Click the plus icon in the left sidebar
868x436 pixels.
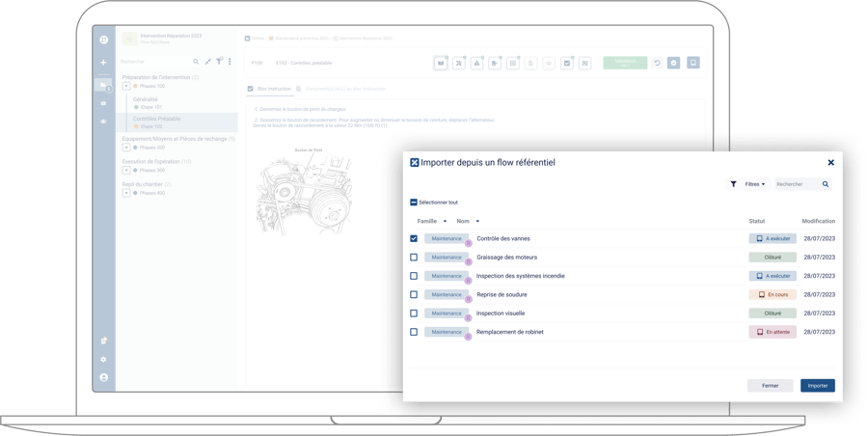point(103,63)
